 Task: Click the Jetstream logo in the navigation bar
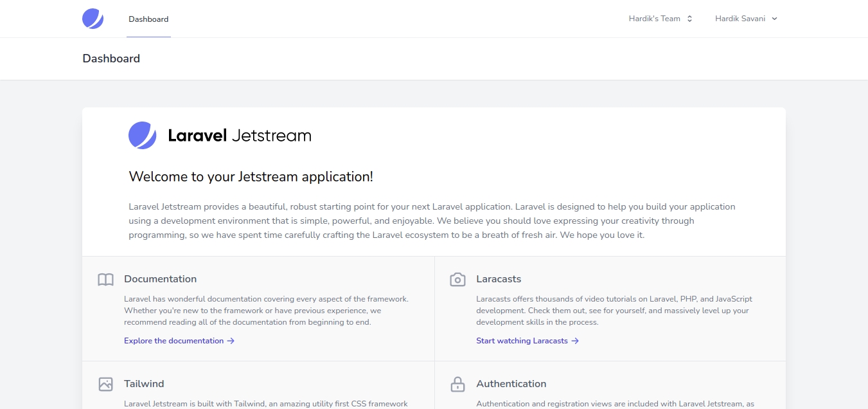(x=93, y=19)
